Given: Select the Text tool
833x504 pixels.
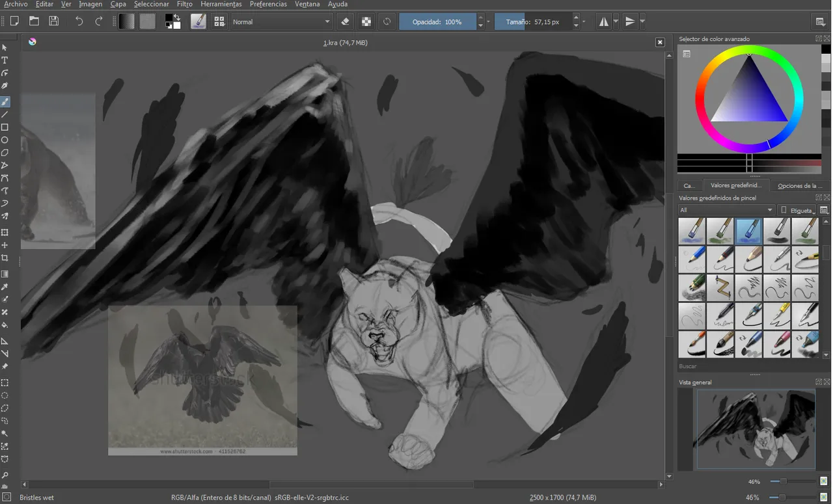Looking at the screenshot, I should tap(5, 60).
